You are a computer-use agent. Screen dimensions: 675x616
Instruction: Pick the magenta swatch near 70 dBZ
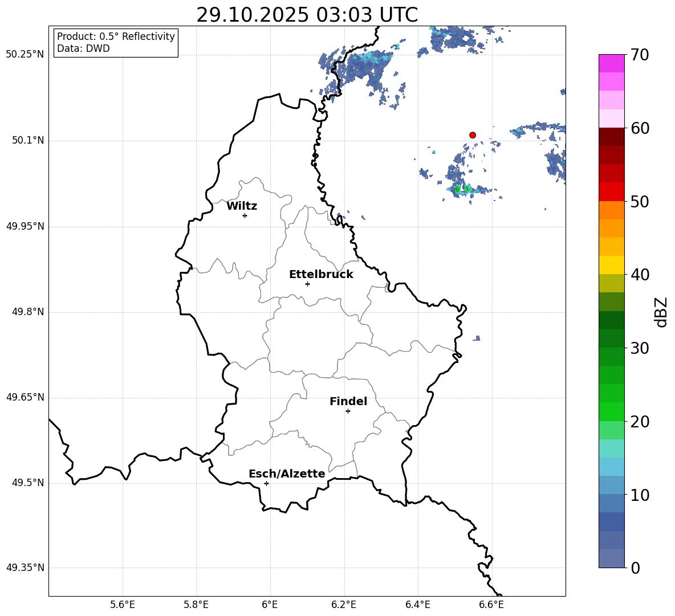point(611,63)
